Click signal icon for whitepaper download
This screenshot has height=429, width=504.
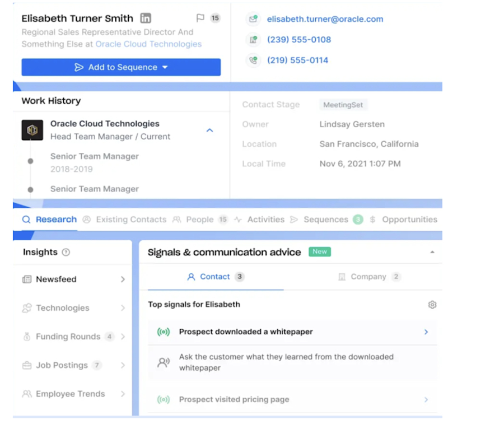click(164, 332)
